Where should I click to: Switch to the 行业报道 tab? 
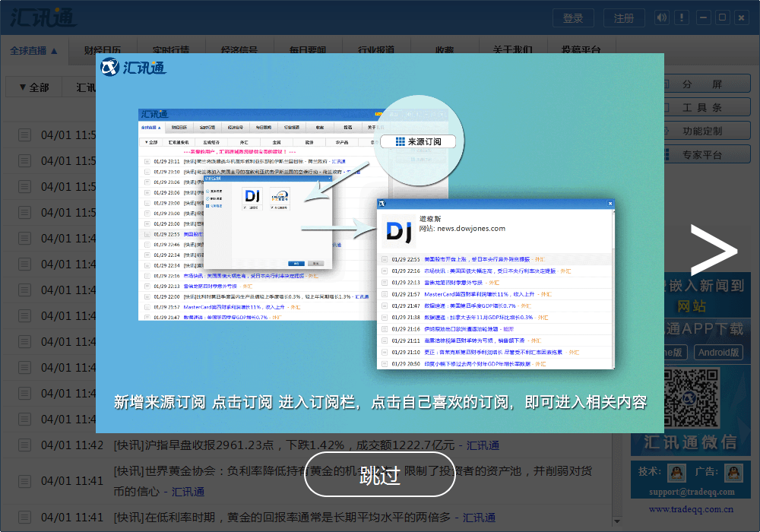(376, 50)
